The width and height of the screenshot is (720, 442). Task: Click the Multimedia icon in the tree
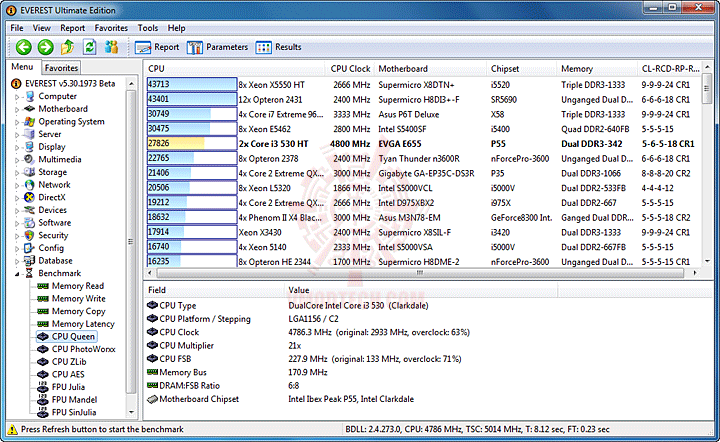pyautogui.click(x=29, y=159)
